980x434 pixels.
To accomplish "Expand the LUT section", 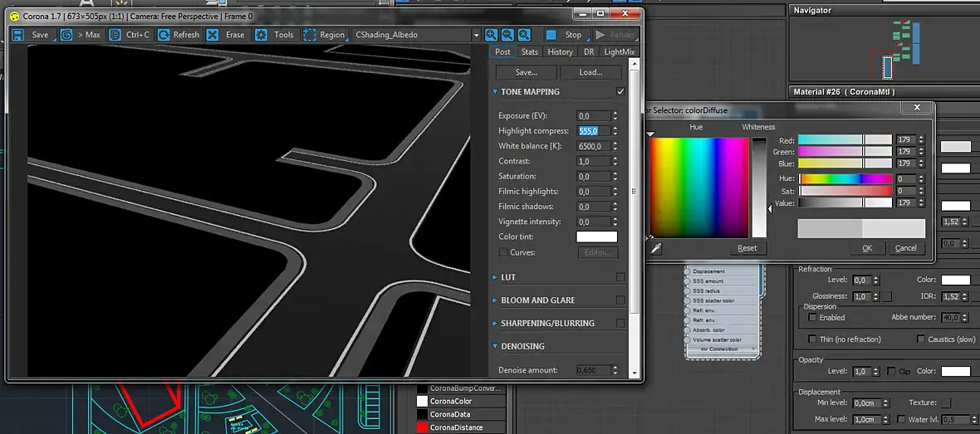I will click(x=508, y=277).
